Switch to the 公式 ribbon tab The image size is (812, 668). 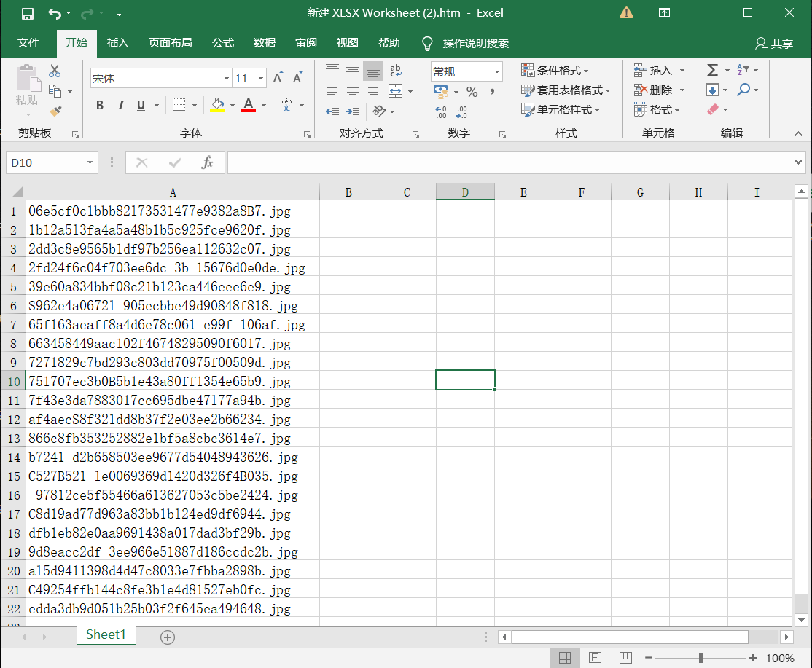click(x=223, y=43)
